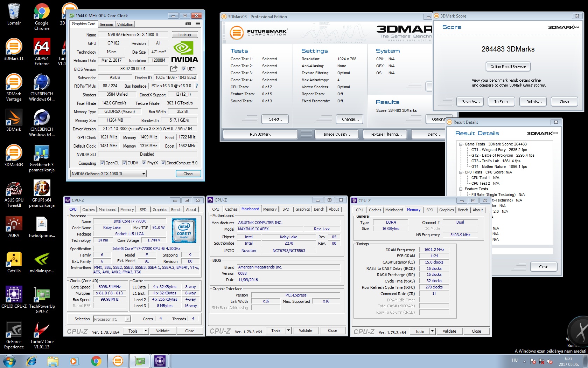Screen dimensions: 588x368
Task: Click the Texture Filtering button in 3DMark03
Action: (386, 134)
